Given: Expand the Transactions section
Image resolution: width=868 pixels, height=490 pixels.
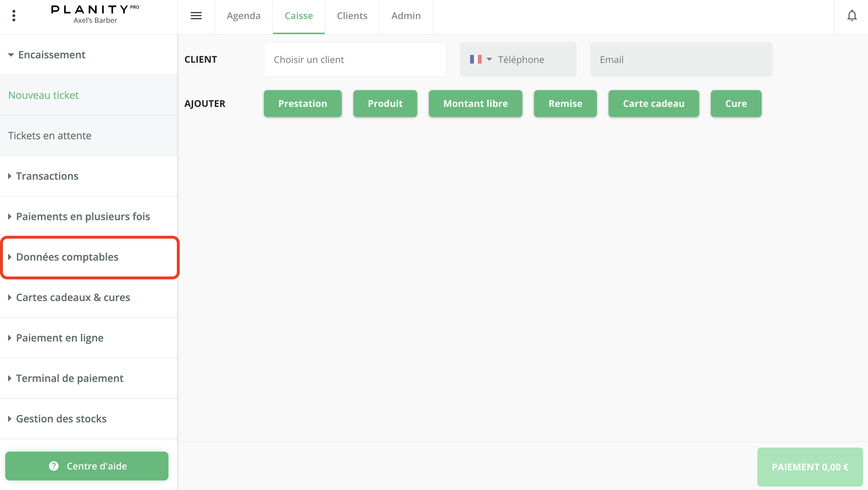Looking at the screenshot, I should pyautogui.click(x=47, y=176).
